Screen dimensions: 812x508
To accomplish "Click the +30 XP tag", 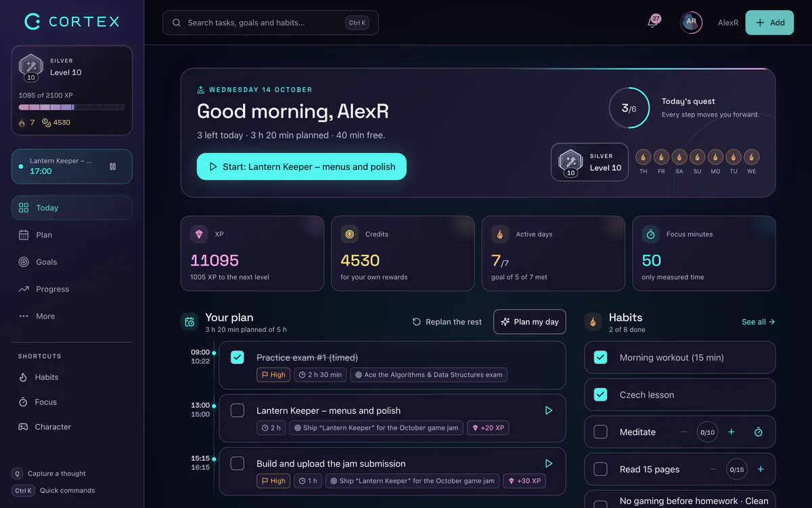I will (x=525, y=481).
